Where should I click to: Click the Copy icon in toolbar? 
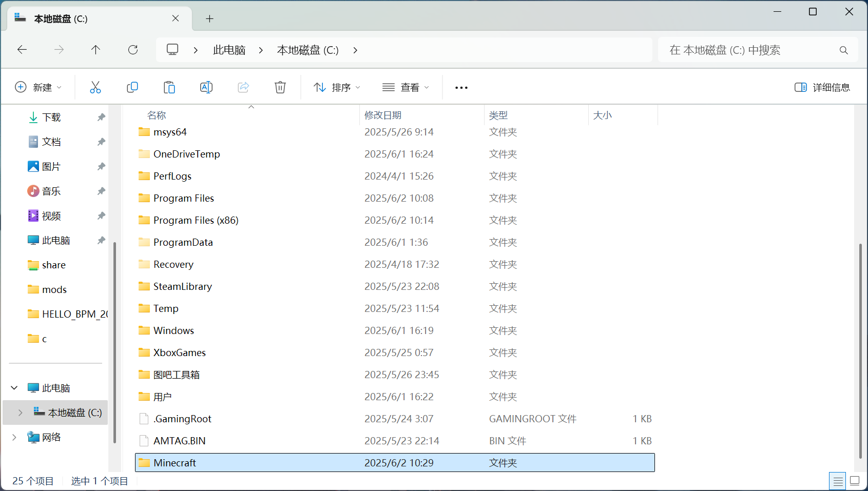[132, 87]
